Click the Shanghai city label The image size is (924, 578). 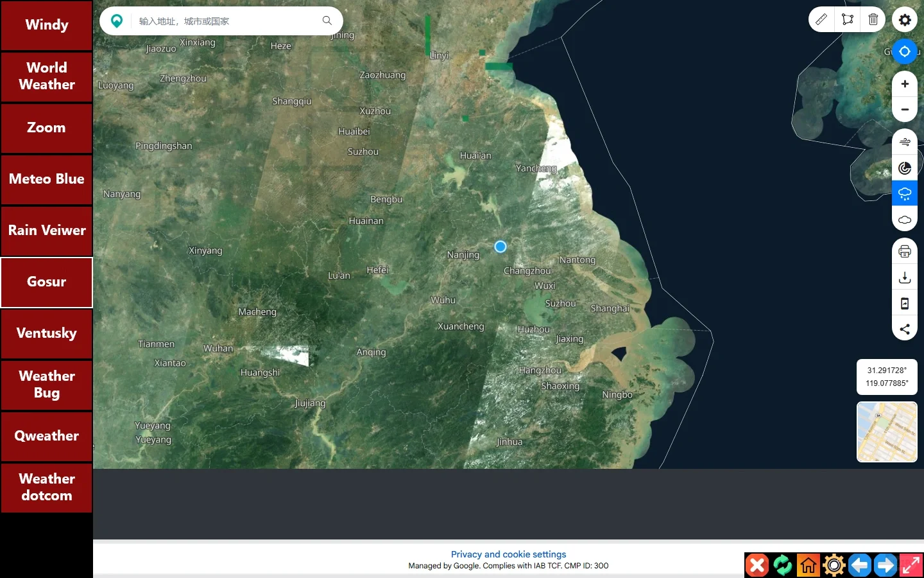click(610, 309)
